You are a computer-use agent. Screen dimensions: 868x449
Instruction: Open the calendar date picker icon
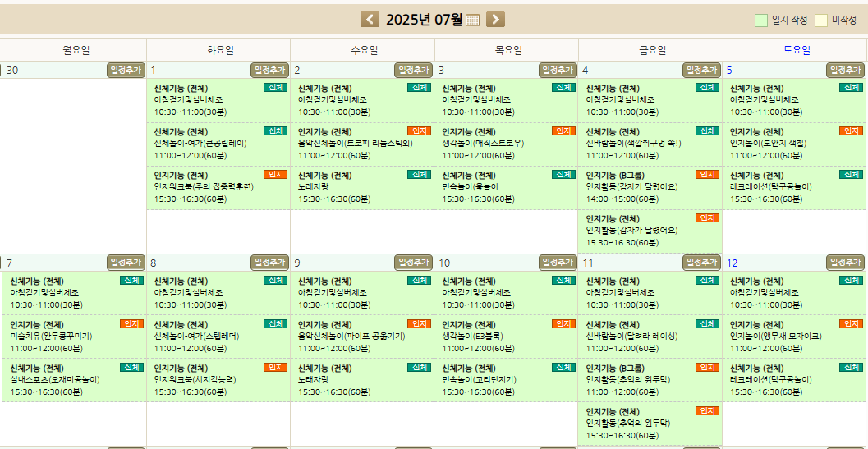pos(472,21)
